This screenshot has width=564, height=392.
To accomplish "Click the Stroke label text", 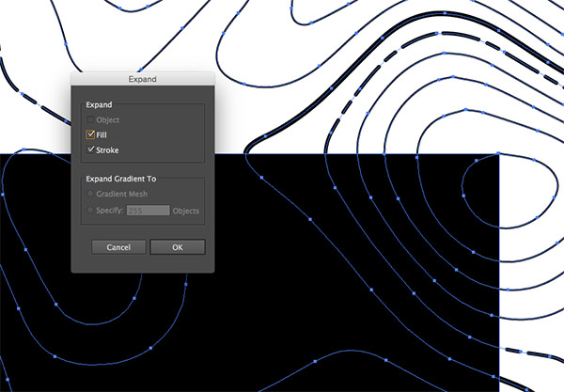I will coord(108,149).
